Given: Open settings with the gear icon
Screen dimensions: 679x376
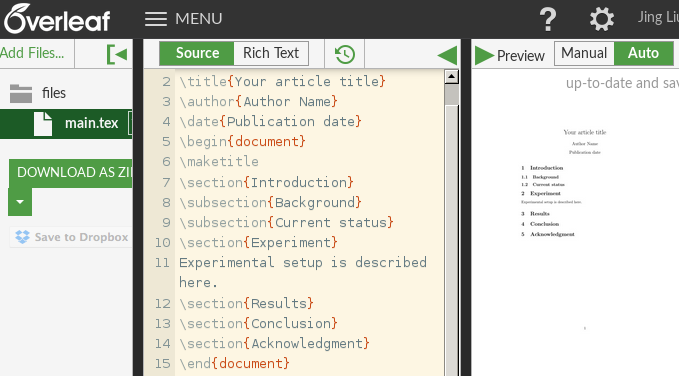Looking at the screenshot, I should [x=602, y=19].
